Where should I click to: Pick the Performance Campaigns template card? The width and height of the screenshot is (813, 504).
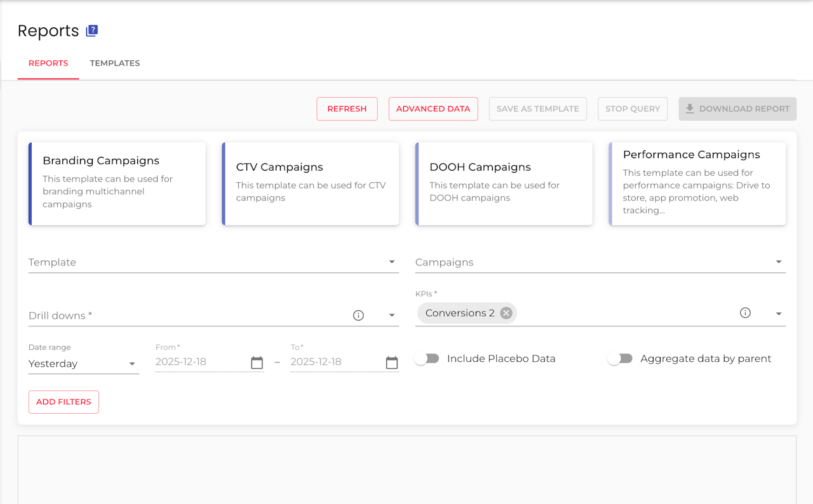pyautogui.click(x=697, y=183)
